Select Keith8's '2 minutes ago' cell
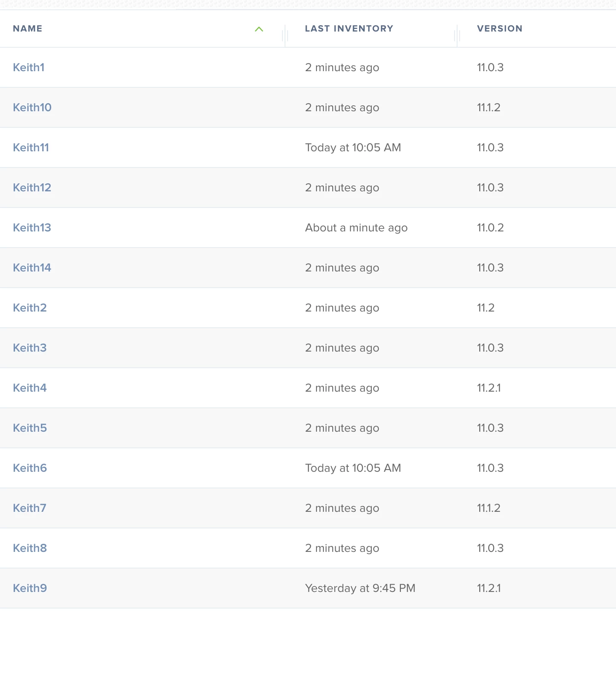 [342, 548]
